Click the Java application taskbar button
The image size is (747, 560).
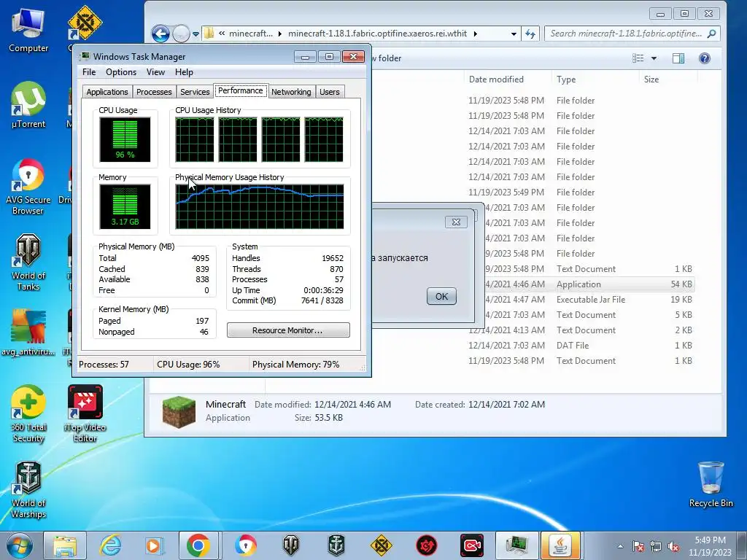point(561,545)
